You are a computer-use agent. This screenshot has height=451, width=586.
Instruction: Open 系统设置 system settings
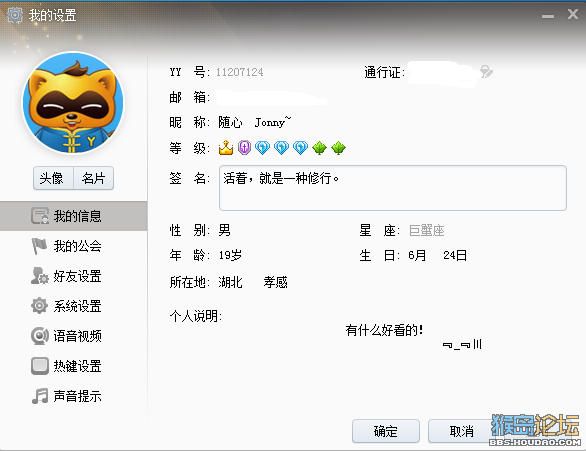click(73, 306)
